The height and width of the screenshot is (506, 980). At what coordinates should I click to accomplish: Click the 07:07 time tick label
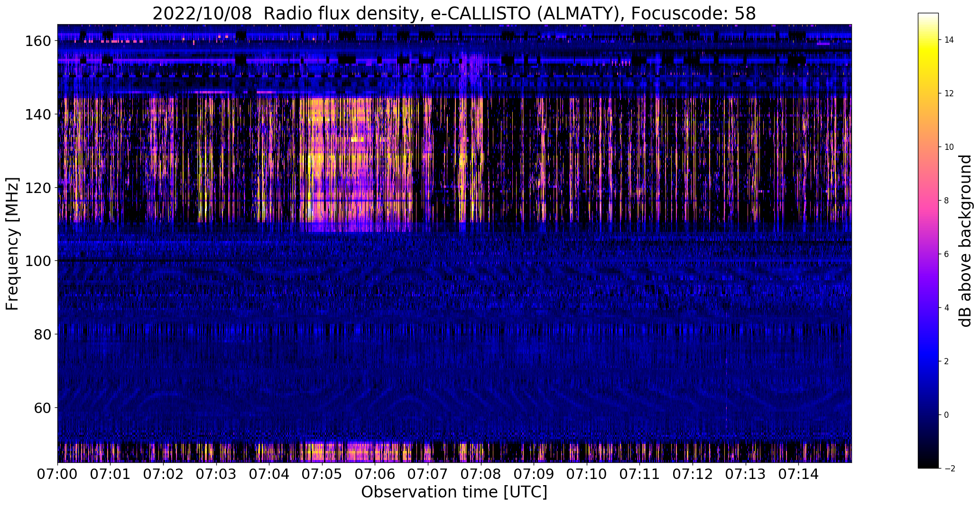pos(428,474)
